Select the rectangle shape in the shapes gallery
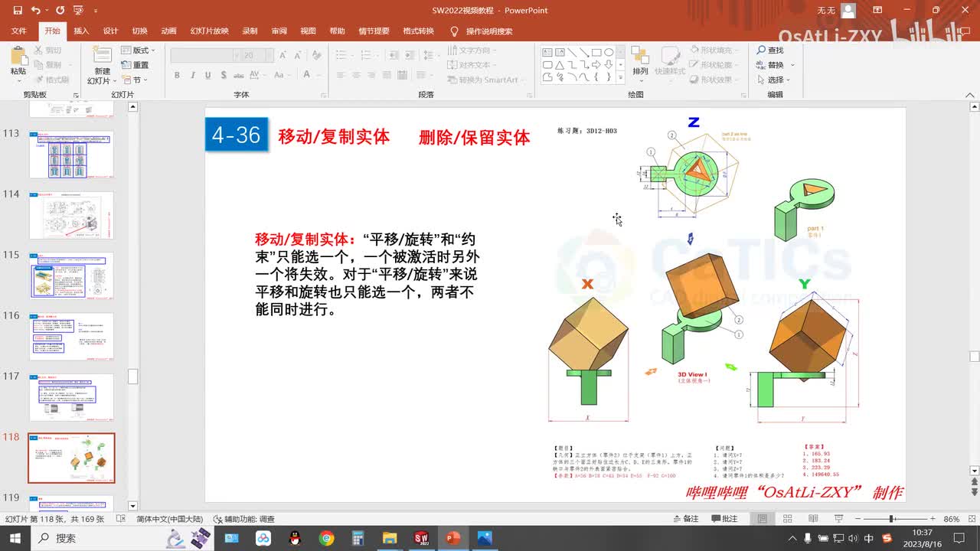 596,53
